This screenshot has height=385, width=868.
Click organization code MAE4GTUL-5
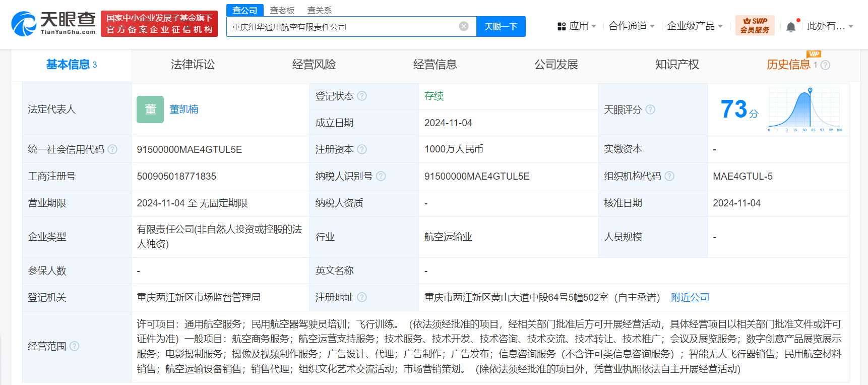pyautogui.click(x=742, y=176)
